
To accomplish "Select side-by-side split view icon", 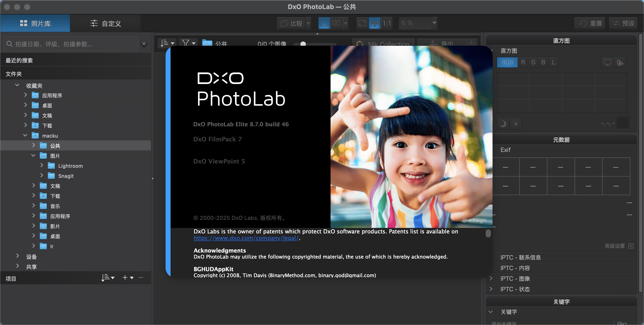I will pos(336,23).
